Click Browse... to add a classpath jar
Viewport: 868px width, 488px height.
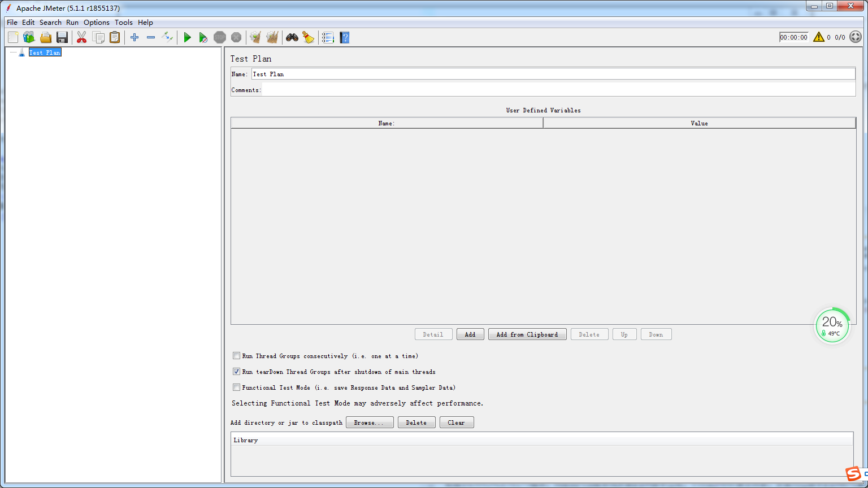[x=370, y=422]
